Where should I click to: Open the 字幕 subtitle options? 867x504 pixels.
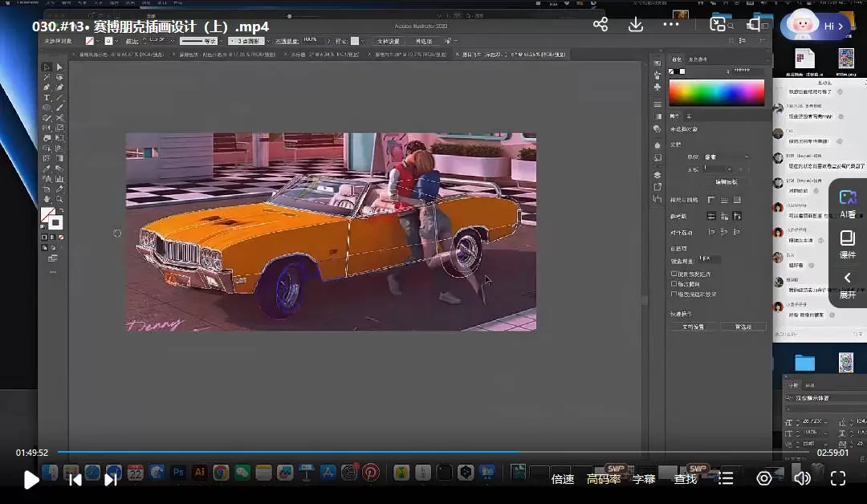pos(644,479)
